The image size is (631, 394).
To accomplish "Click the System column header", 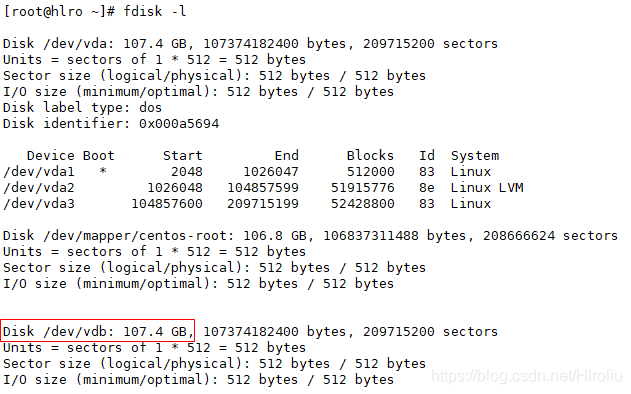I will 475,156.
